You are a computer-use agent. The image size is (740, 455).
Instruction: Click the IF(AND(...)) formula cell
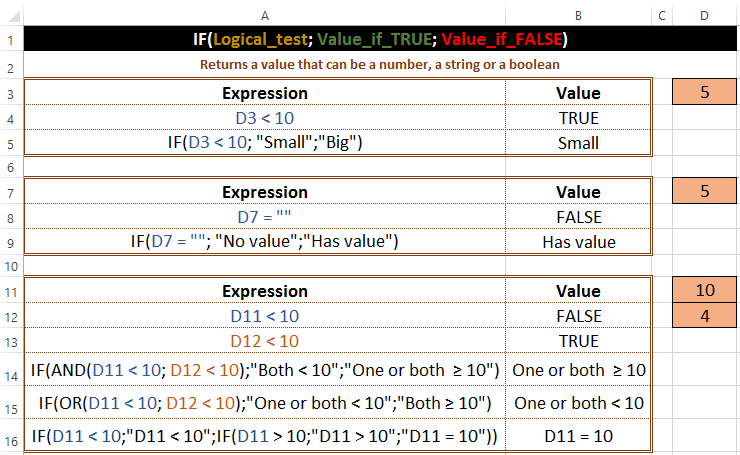(264, 371)
